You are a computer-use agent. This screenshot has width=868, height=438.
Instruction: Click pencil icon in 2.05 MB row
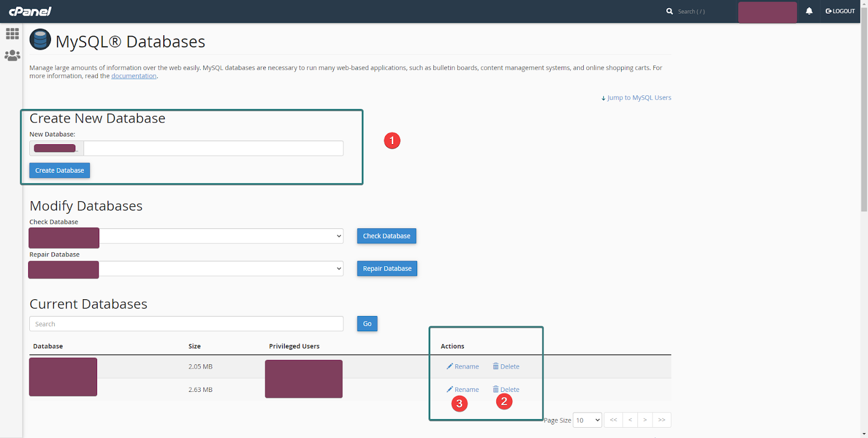(450, 366)
